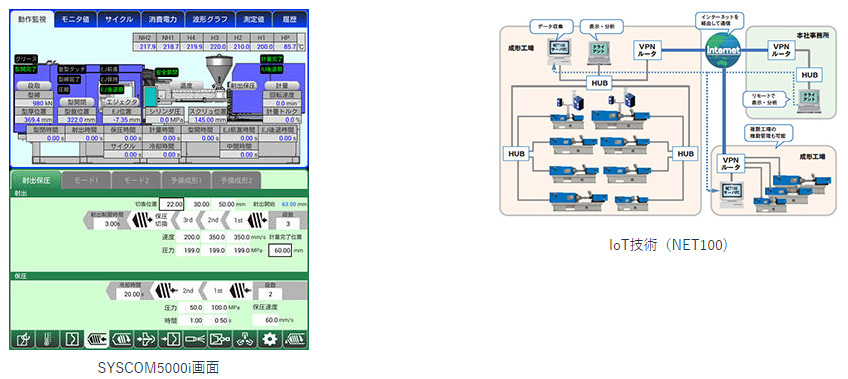Switch to the モニタ値 tab

(75, 19)
